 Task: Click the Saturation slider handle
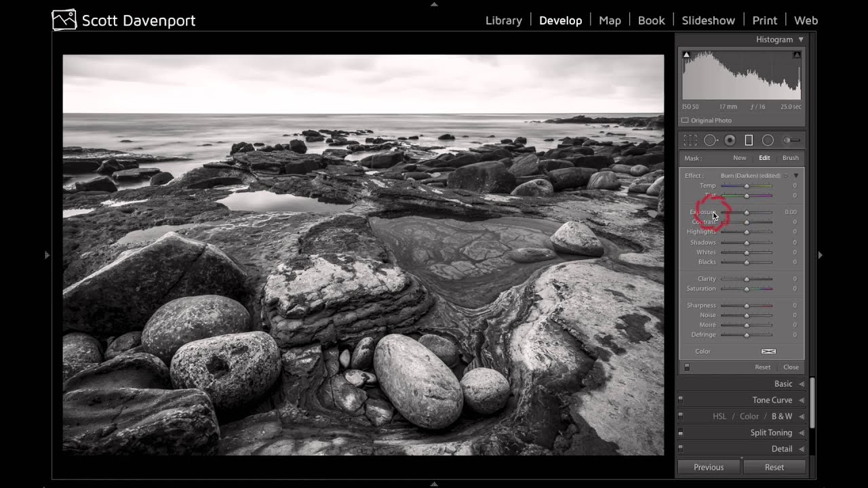click(747, 289)
